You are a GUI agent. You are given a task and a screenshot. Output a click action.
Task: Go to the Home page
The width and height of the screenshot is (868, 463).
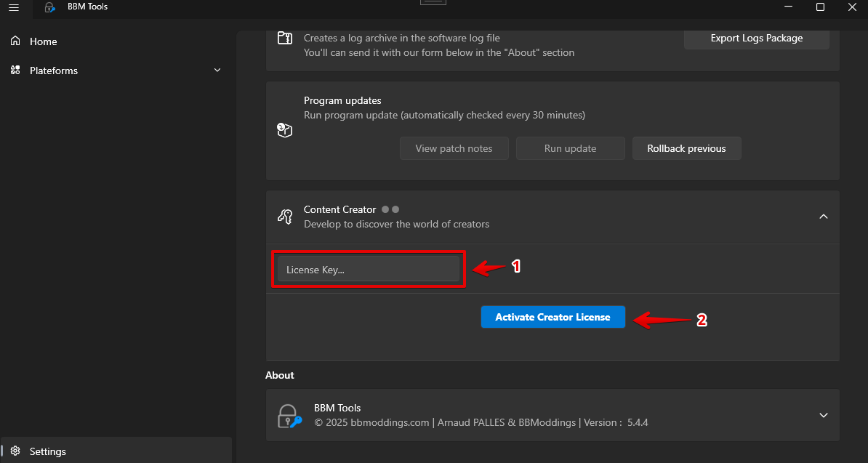point(43,41)
